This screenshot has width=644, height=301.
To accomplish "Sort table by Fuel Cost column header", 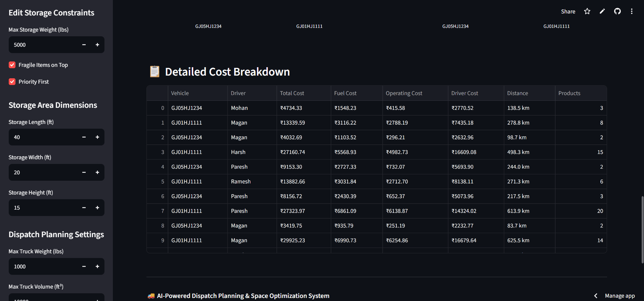I will (x=357, y=93).
